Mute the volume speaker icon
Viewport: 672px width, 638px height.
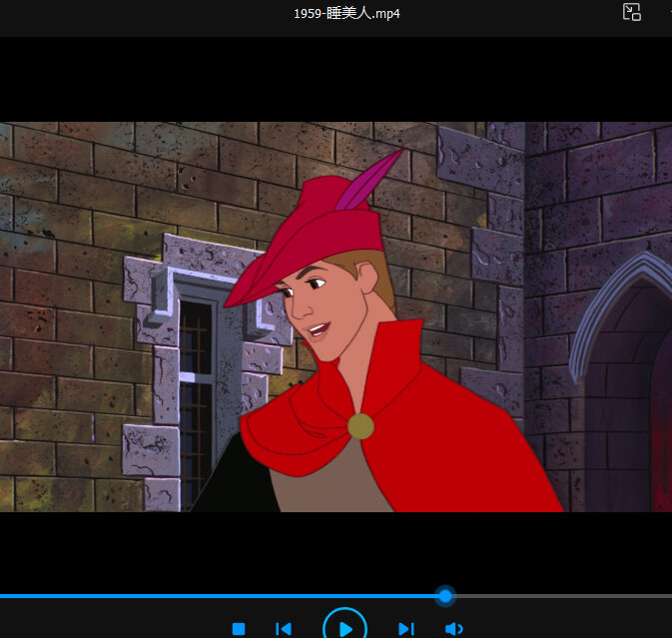(454, 629)
